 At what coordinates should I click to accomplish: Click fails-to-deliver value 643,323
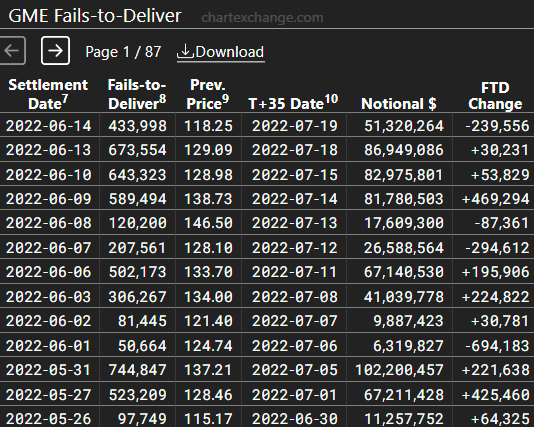click(x=138, y=175)
